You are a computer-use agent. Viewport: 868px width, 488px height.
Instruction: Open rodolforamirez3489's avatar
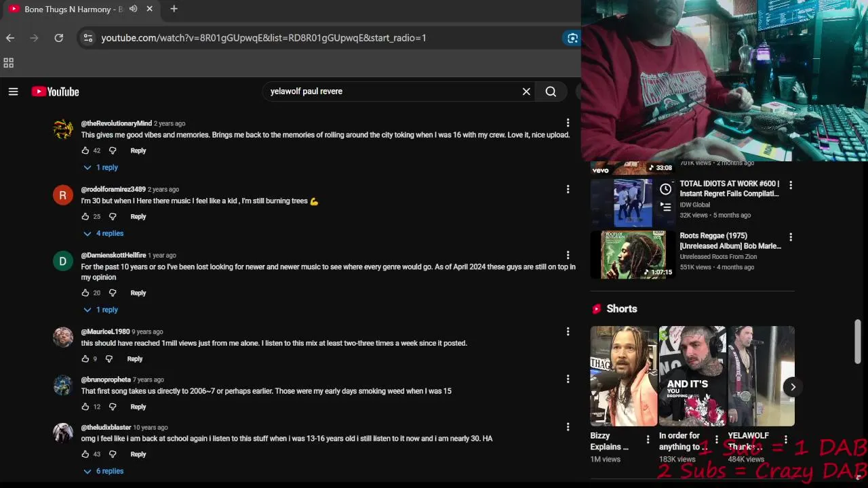63,195
